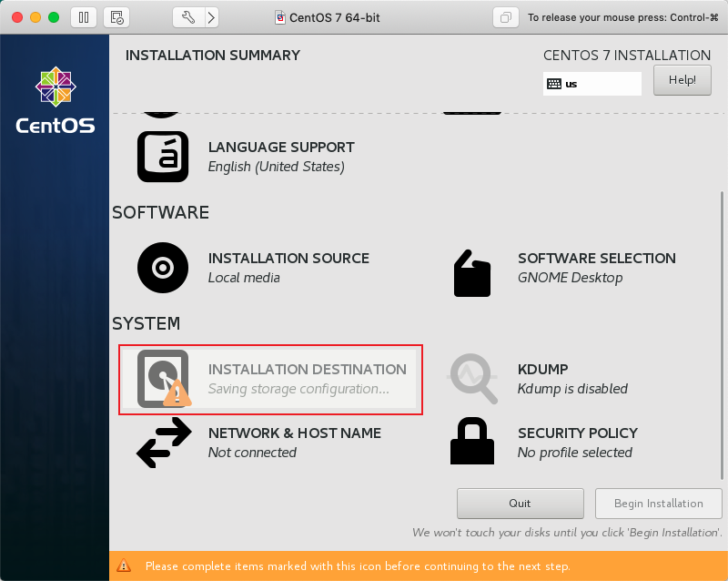Screen dimensions: 728x581
Task: Click 'GNOME Desktop' status text
Action: point(571,278)
